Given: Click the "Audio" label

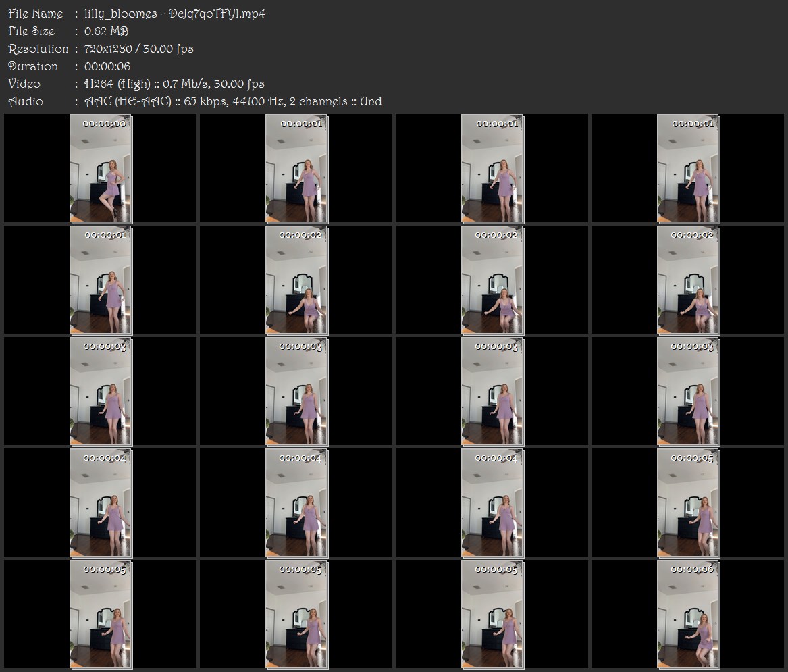Looking at the screenshot, I should pos(26,101).
